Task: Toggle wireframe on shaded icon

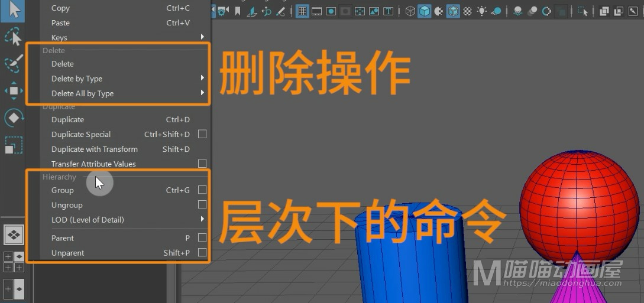Action: (x=453, y=11)
